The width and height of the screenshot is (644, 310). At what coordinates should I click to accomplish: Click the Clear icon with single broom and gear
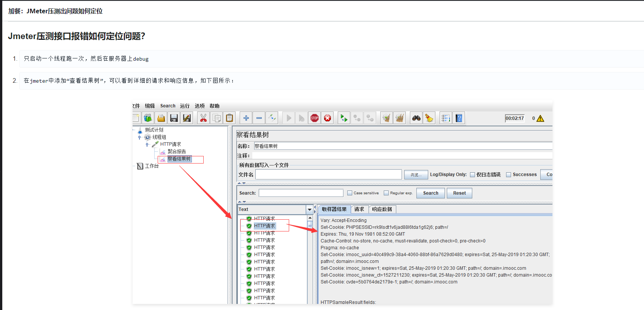click(x=387, y=118)
